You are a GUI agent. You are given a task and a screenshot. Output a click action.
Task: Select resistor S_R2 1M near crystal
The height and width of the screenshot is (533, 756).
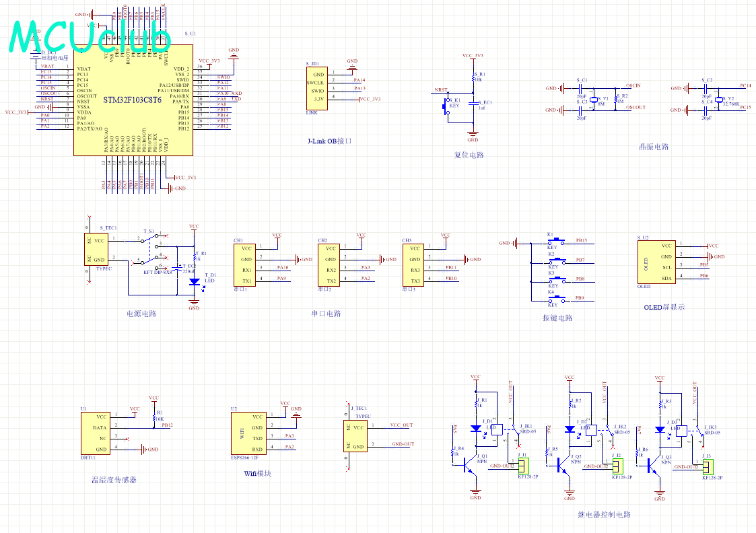(615, 100)
